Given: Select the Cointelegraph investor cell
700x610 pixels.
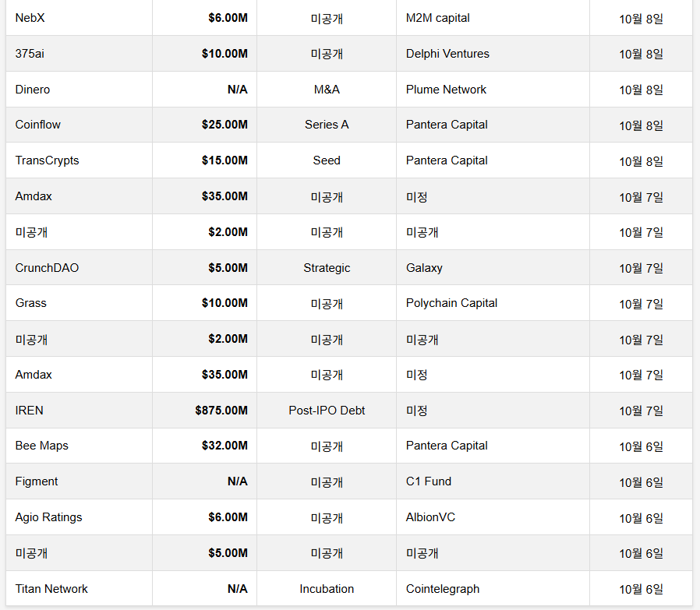Looking at the screenshot, I should click(443, 589).
